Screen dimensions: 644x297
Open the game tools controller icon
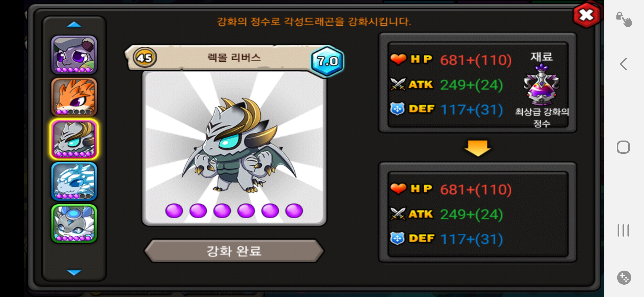pyautogui.click(x=624, y=277)
